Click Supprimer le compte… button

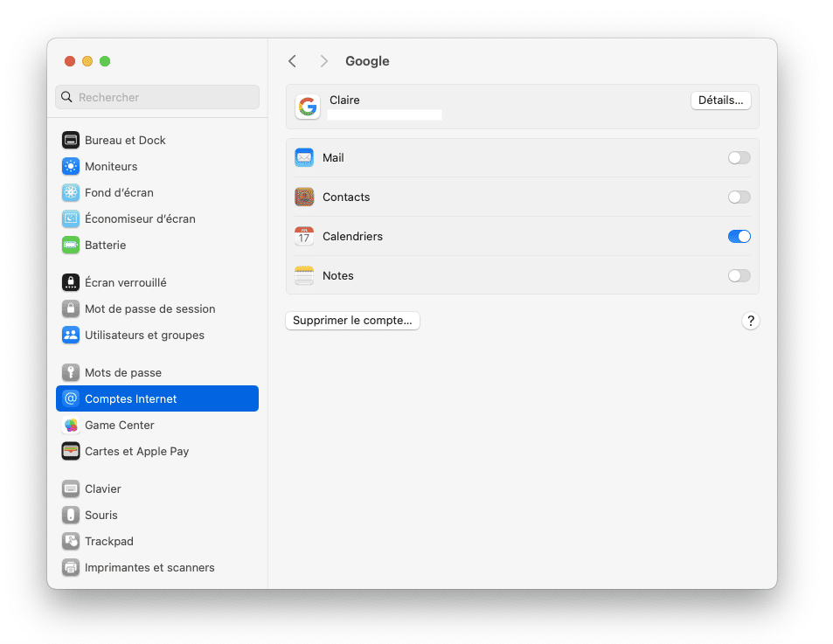tap(352, 321)
